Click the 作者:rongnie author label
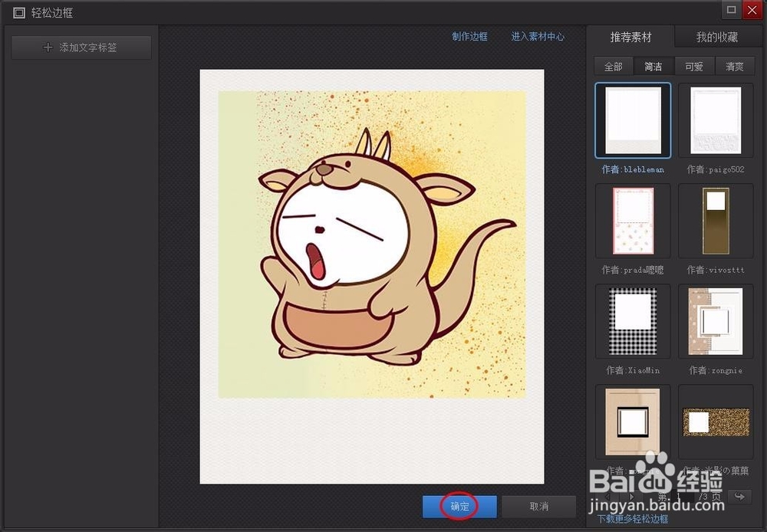Viewport: 767px width, 532px height. click(716, 371)
